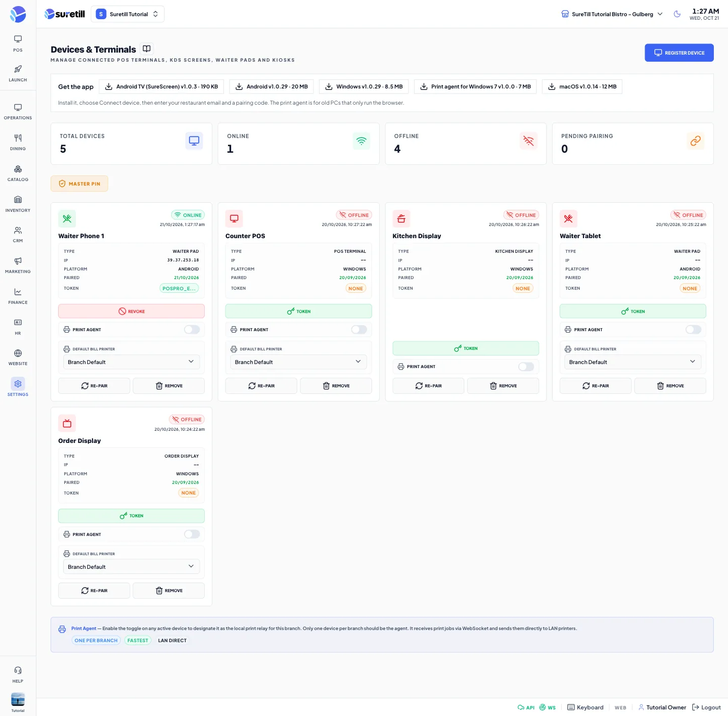Revoke the token for Waiter Phone 1
Screen dimensions: 728x716
pos(131,311)
